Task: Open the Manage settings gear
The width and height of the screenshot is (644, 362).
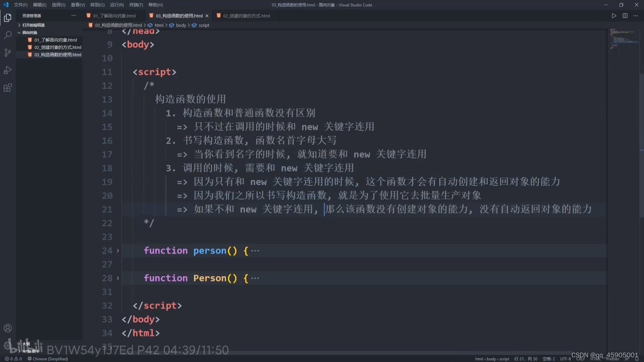Action: pos(7,345)
